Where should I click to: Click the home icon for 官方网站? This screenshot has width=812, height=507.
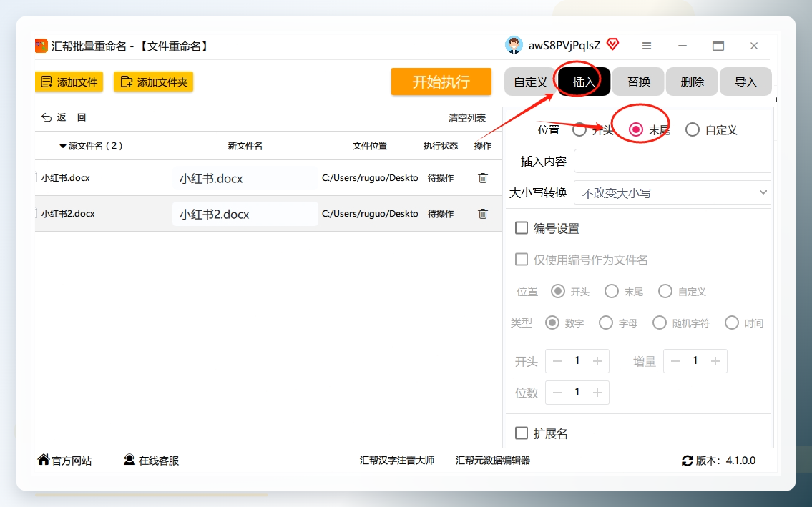44,459
